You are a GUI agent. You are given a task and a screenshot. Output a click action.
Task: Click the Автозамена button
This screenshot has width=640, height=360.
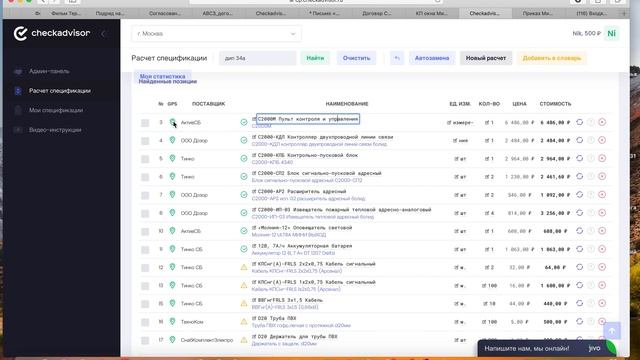pos(432,58)
